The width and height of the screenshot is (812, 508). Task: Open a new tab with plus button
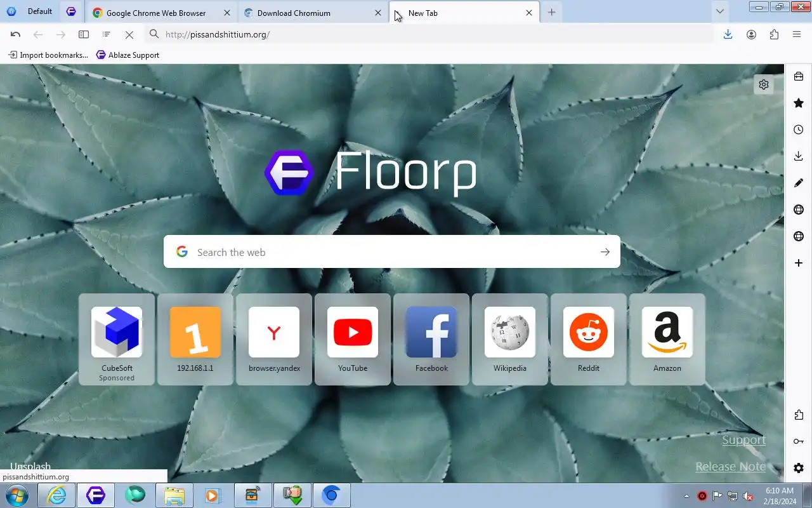551,13
